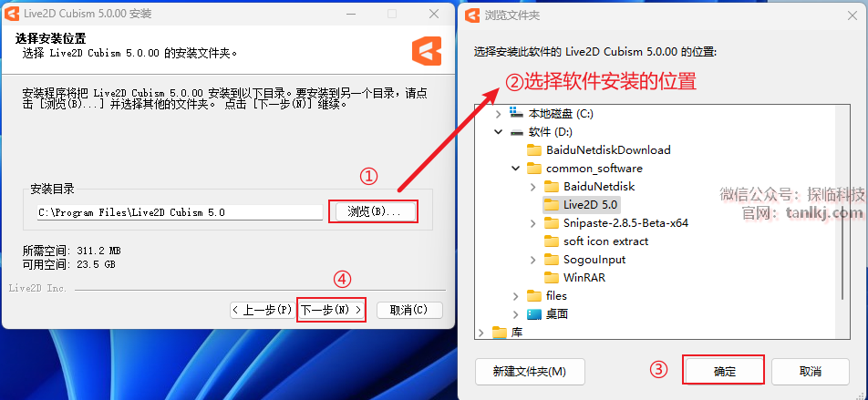
Task: Click Live2D logo in browse dialog title bar
Action: pos(472,15)
